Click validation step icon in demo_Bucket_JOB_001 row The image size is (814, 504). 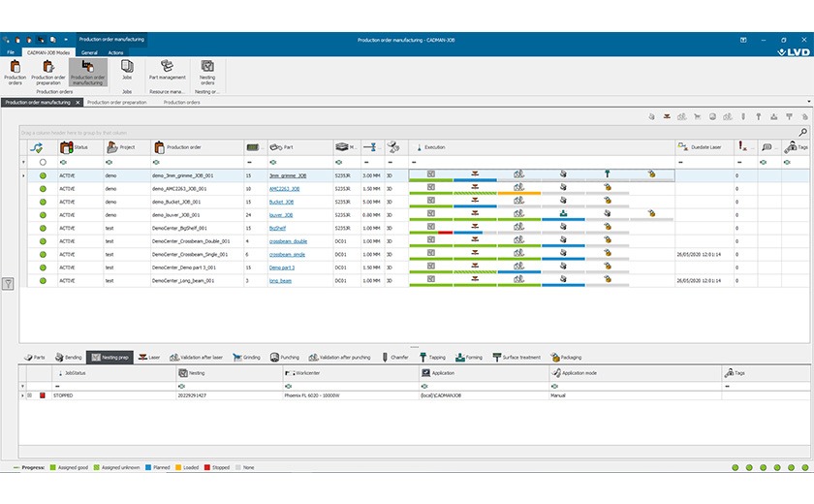pyautogui.click(x=518, y=200)
